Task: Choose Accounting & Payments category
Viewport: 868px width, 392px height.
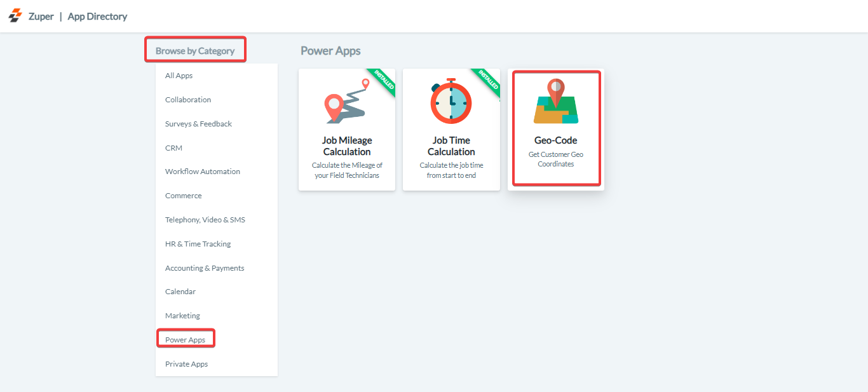Action: coord(205,268)
